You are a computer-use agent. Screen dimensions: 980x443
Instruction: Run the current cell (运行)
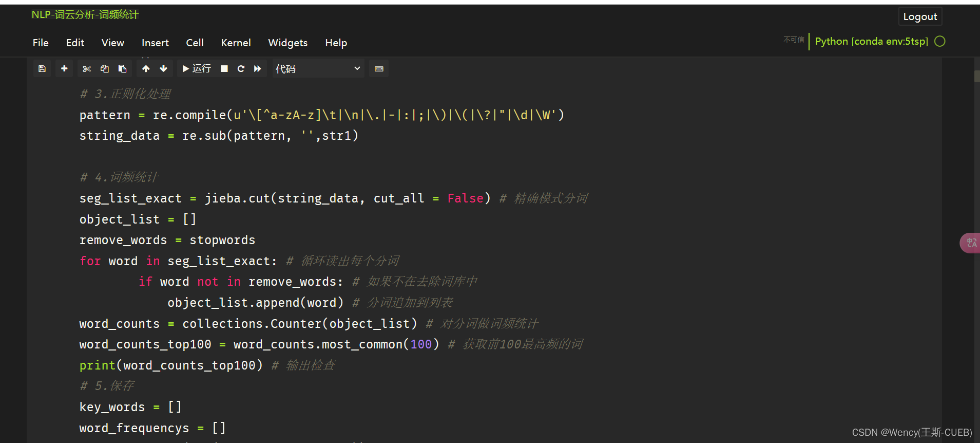click(197, 68)
